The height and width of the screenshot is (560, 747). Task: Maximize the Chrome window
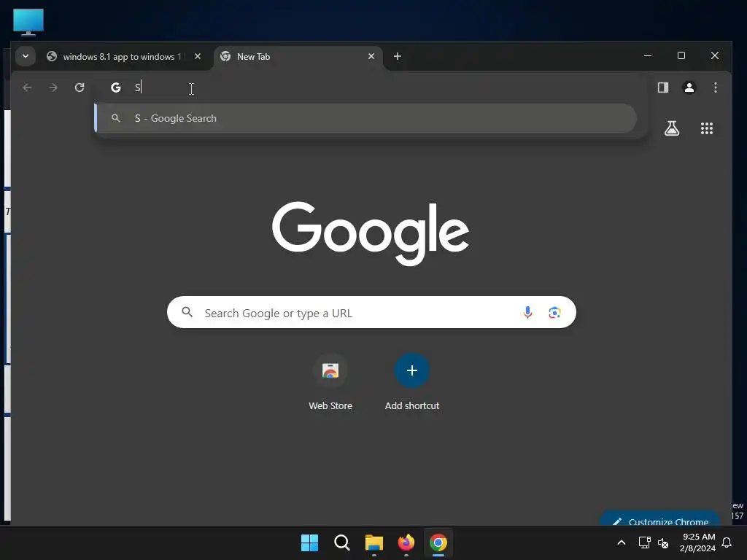pyautogui.click(x=681, y=55)
